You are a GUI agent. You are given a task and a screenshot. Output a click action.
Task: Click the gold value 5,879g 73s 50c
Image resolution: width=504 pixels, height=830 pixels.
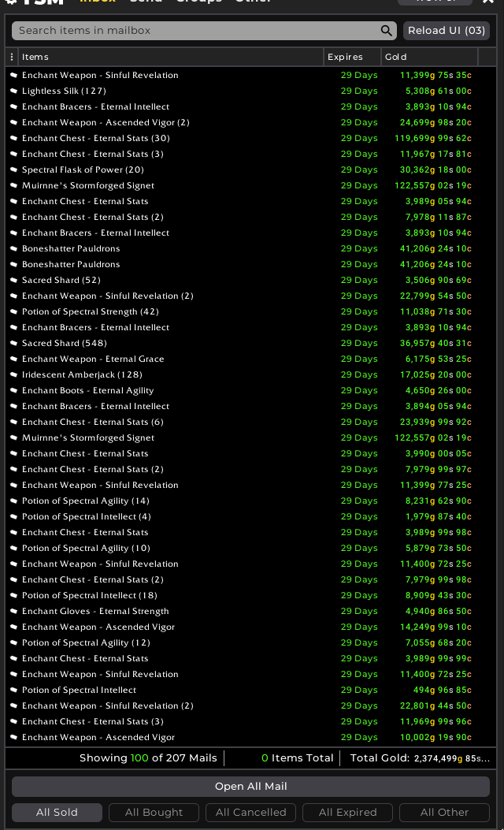click(439, 549)
